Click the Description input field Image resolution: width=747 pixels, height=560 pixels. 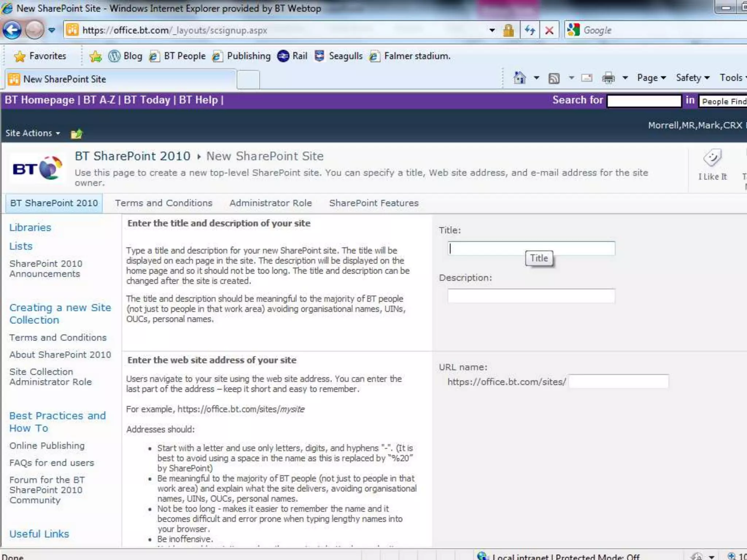point(531,296)
